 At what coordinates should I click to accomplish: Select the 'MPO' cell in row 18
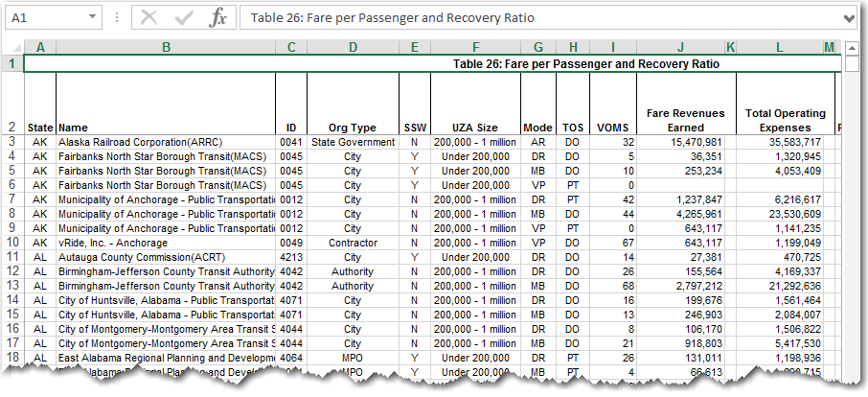pyautogui.click(x=354, y=358)
